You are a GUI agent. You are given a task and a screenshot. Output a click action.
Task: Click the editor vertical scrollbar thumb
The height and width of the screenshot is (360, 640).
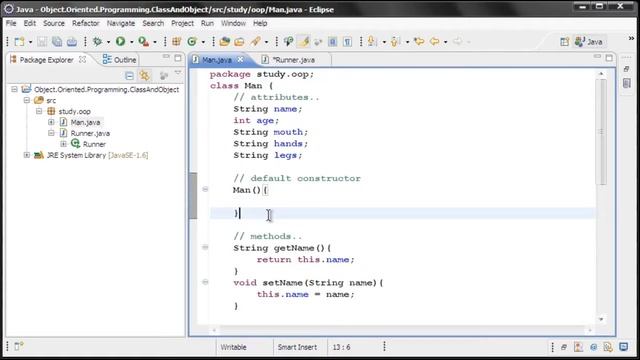(x=601, y=131)
